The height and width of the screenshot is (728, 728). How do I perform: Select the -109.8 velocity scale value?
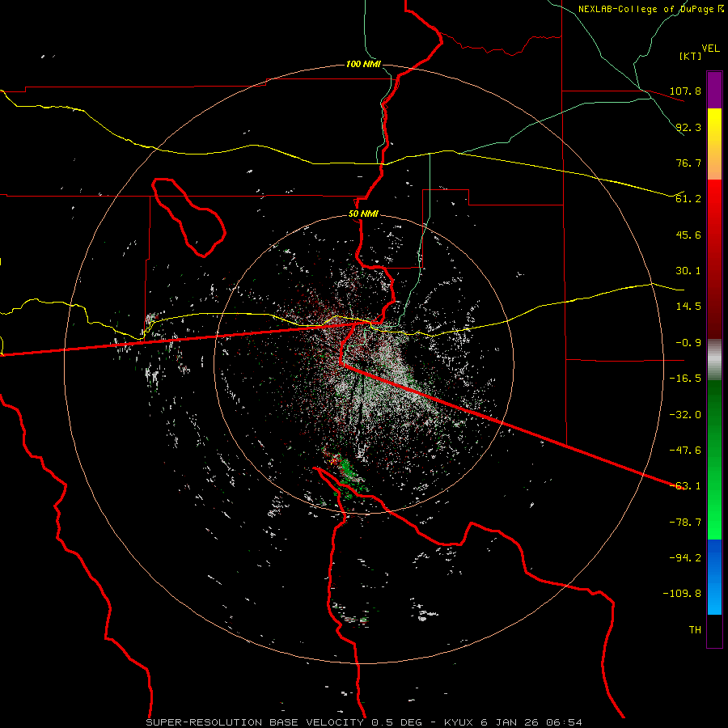682,594
